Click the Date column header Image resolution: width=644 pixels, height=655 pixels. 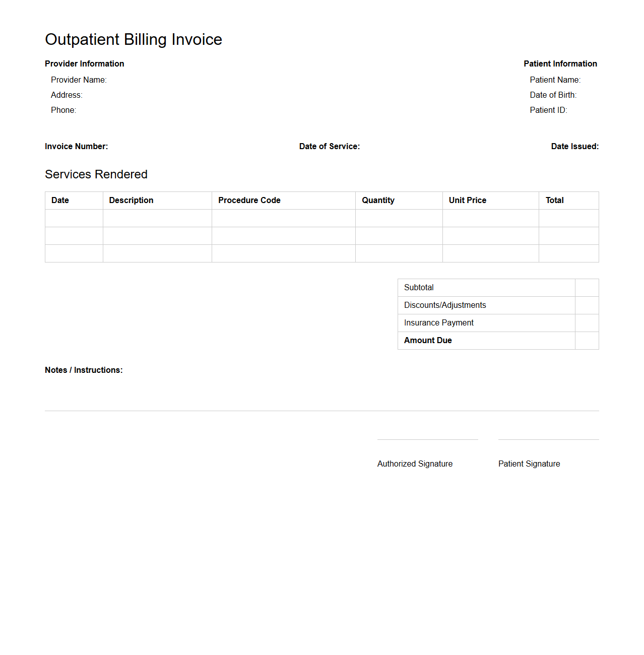click(x=60, y=201)
